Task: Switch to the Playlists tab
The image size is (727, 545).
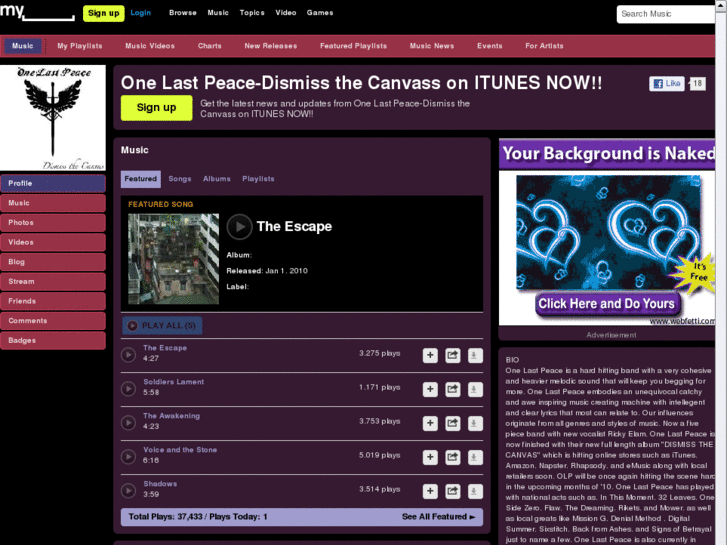Action: point(258,179)
